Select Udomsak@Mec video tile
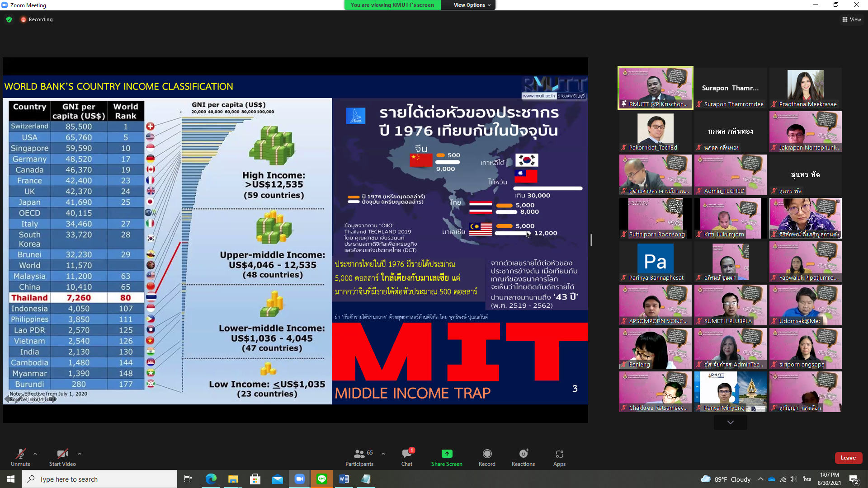This screenshot has height=488, width=868. point(806,305)
